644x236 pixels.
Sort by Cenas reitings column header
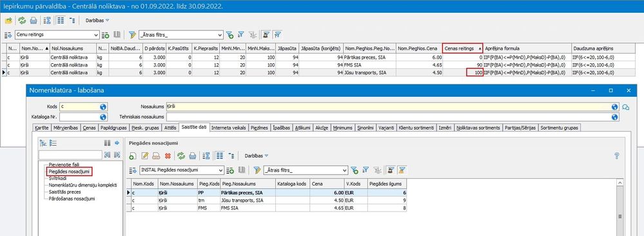(462, 48)
